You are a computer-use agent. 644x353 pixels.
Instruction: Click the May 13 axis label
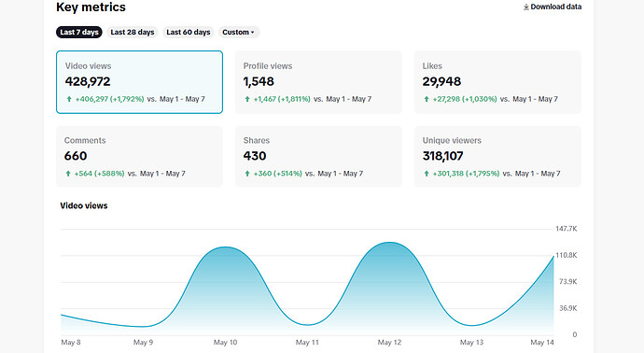click(x=471, y=343)
